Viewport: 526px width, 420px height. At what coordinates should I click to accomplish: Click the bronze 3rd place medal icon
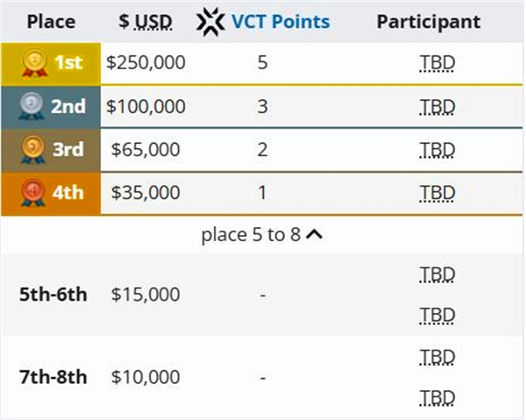(x=33, y=149)
